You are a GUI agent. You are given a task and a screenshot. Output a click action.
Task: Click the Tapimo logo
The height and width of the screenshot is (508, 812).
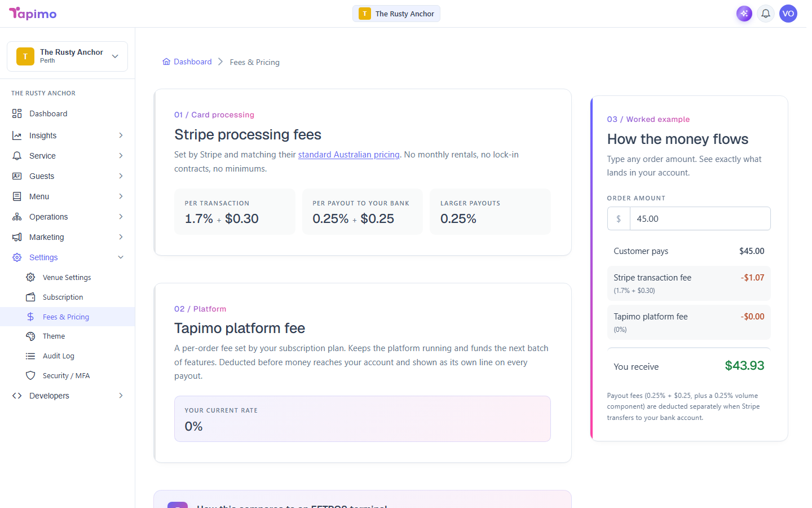pyautogui.click(x=33, y=14)
